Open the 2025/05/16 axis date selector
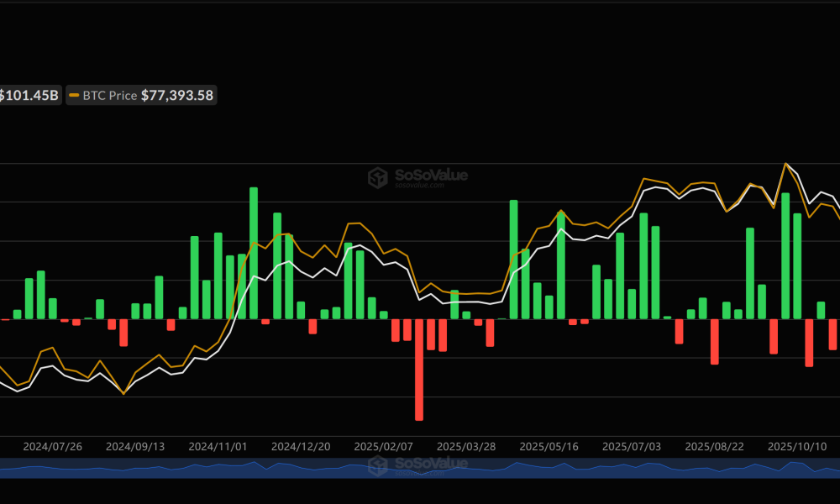Viewport: 840px width, 504px height. coord(550,447)
